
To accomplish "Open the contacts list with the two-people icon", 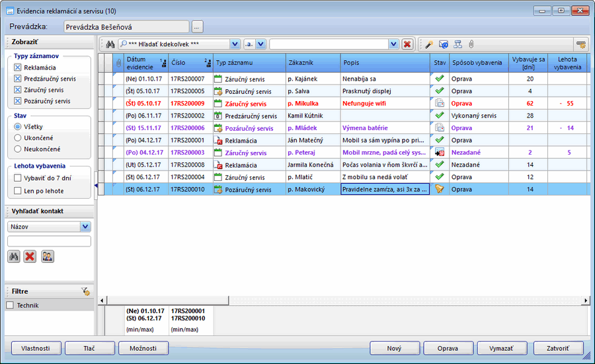I will point(47,256).
